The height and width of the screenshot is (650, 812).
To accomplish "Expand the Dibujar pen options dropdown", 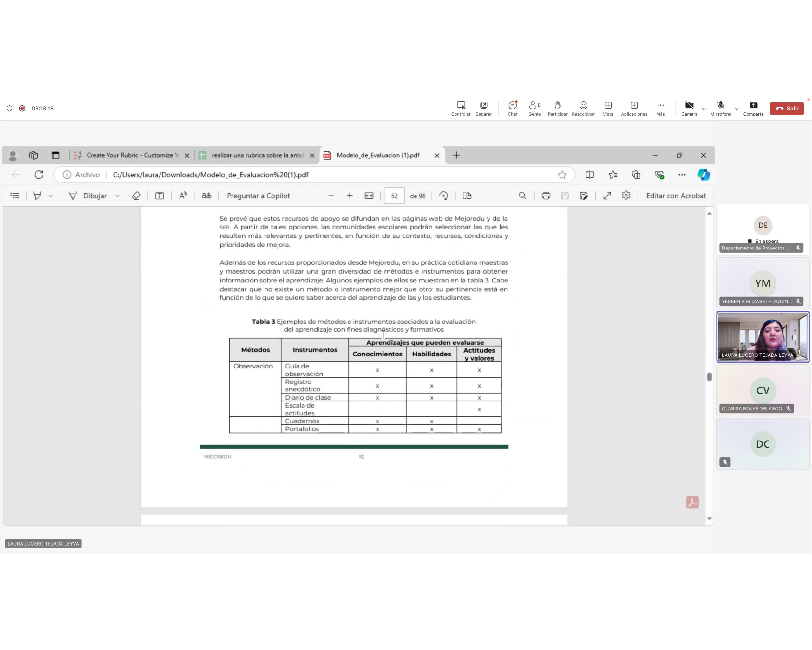I will click(x=117, y=196).
